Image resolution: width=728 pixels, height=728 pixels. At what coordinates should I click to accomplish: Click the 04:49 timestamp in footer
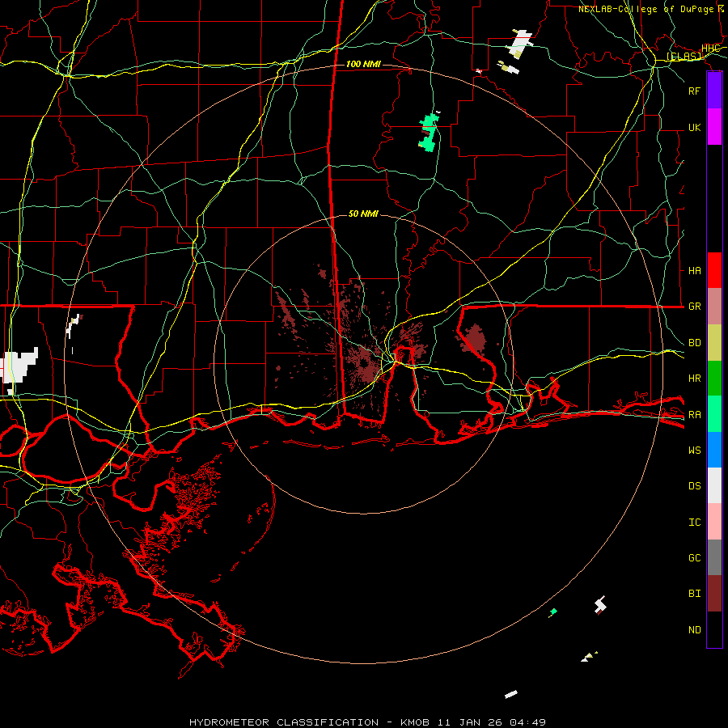click(527, 722)
